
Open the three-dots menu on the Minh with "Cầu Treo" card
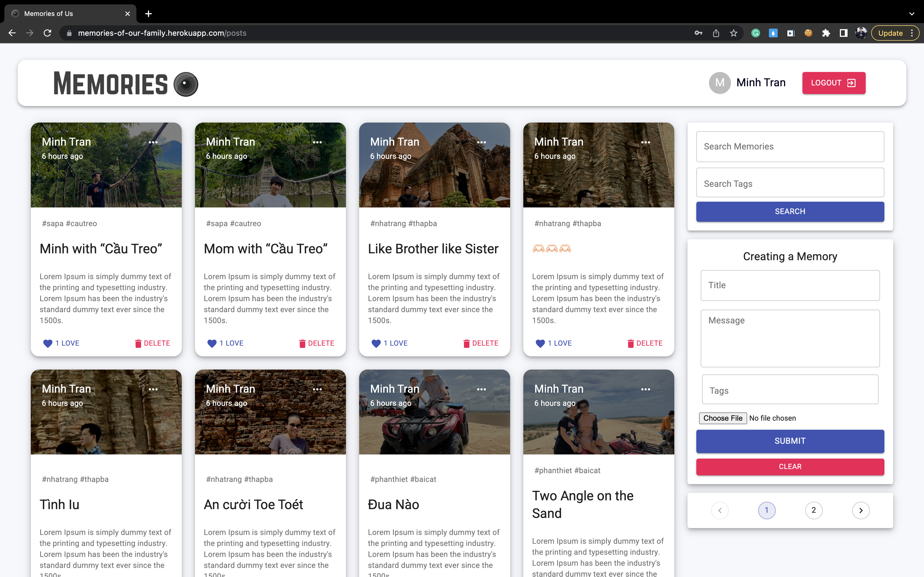click(x=153, y=142)
